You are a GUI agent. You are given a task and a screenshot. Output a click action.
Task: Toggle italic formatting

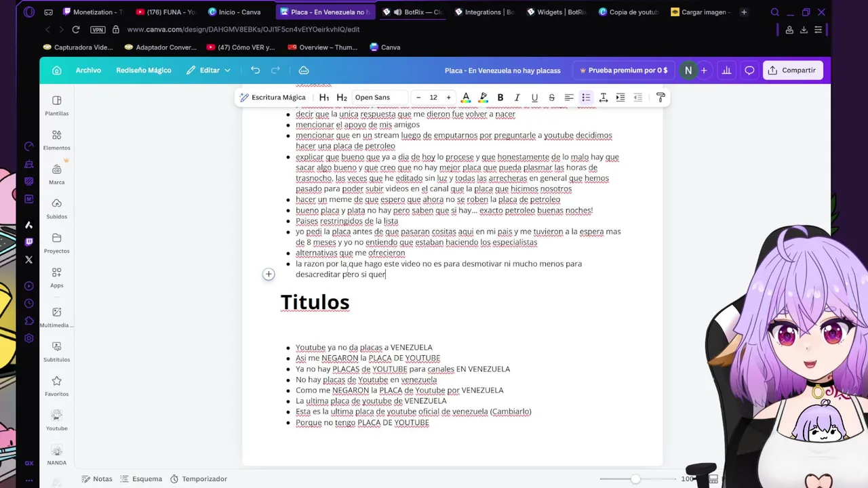click(517, 98)
